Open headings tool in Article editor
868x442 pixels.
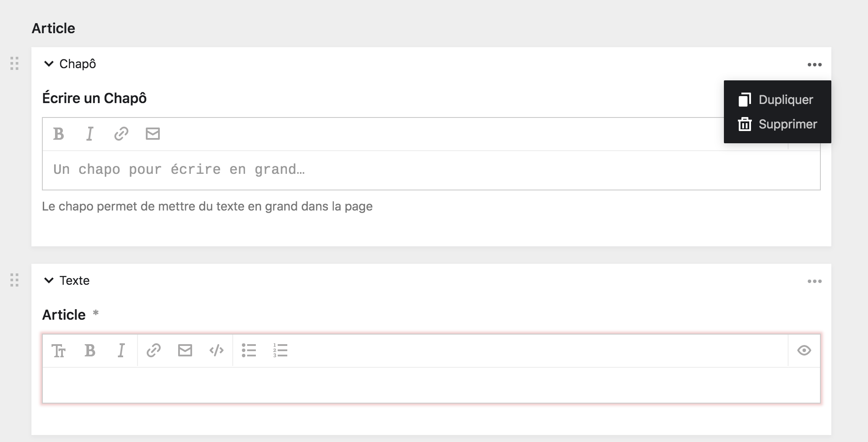pyautogui.click(x=59, y=350)
